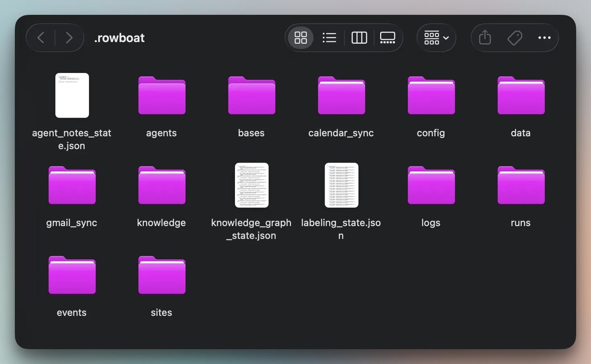Click the Tags icon

point(515,38)
